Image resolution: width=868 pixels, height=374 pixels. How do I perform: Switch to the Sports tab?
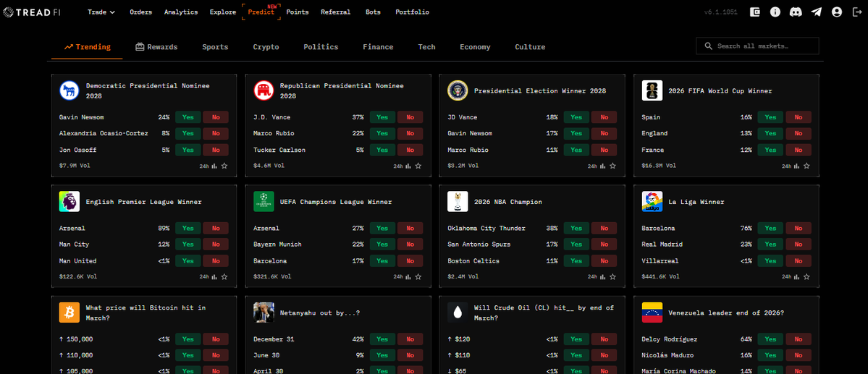(215, 47)
